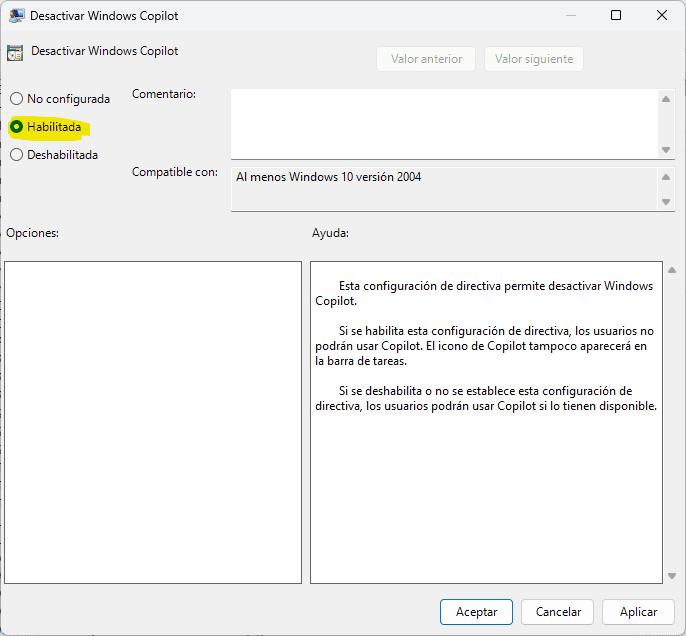Click the Ayuda panel scroll up arrow
This screenshot has height=636, width=686.
coord(672,270)
